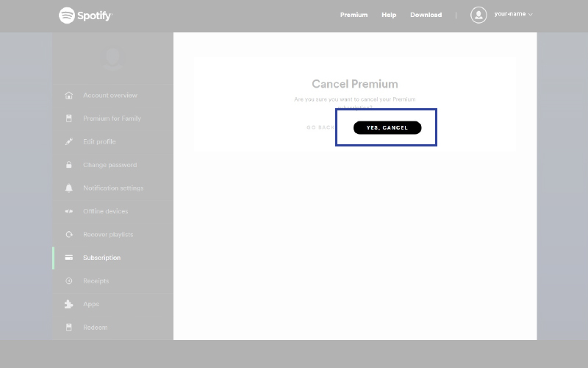Click the Recover playlists refresh icon

pyautogui.click(x=68, y=235)
